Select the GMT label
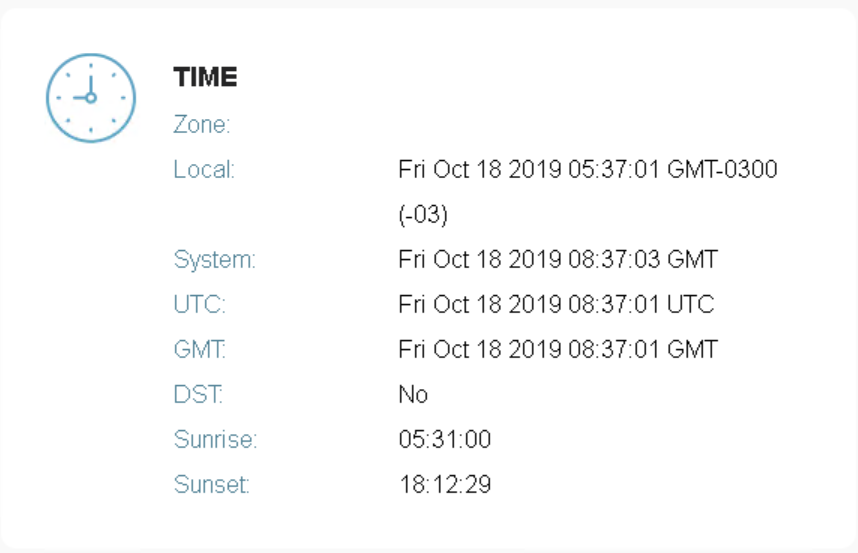The width and height of the screenshot is (858, 553). click(201, 350)
